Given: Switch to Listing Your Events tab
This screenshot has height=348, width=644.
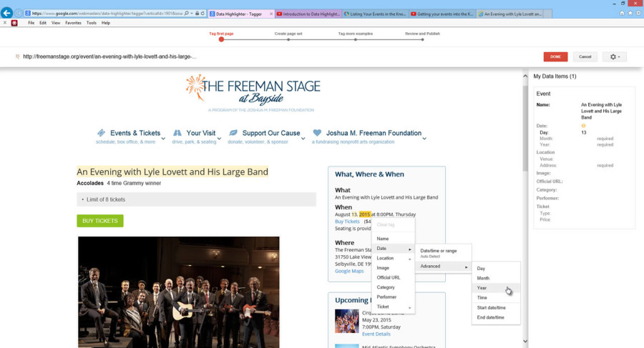Looking at the screenshot, I should pyautogui.click(x=375, y=14).
